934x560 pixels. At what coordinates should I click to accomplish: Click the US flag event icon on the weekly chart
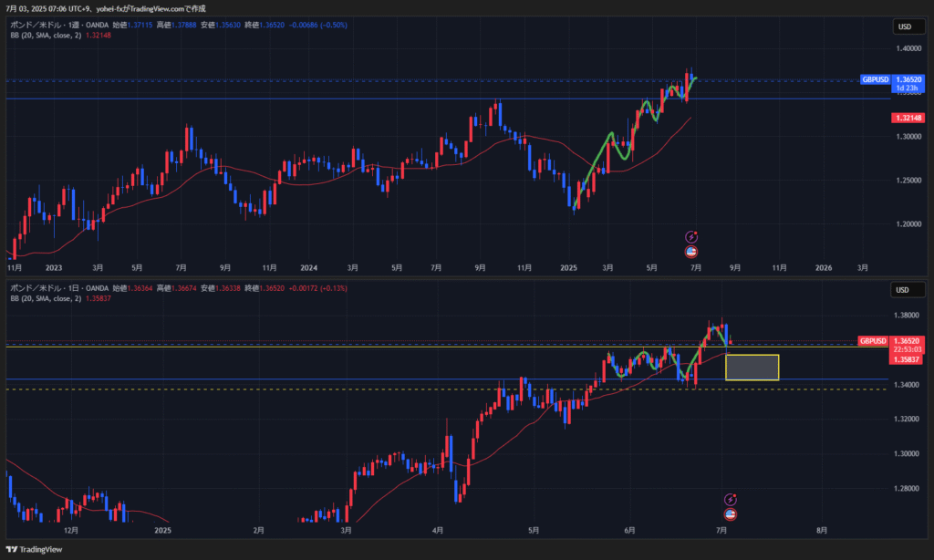691,252
